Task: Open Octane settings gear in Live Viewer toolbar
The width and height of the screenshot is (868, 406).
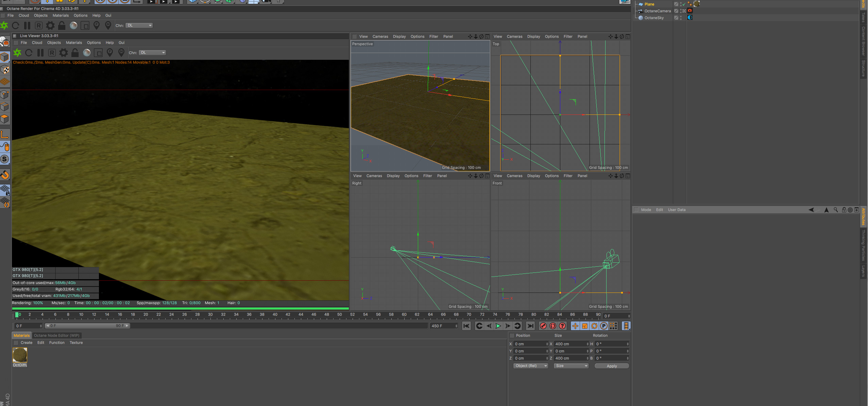Action: point(63,53)
